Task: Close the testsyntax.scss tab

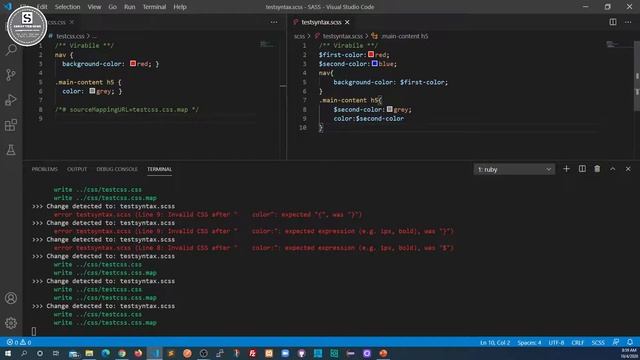Action: [347, 22]
